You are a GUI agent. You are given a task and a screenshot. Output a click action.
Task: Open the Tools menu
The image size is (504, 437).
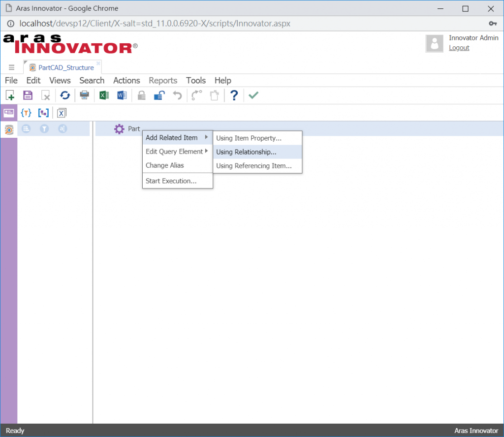196,80
